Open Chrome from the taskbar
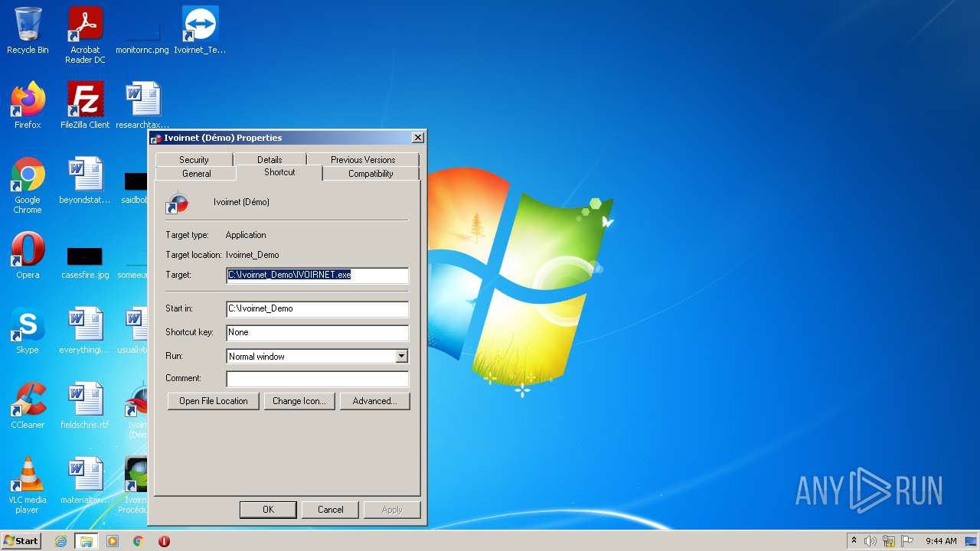The width and height of the screenshot is (980, 551). [x=138, y=541]
